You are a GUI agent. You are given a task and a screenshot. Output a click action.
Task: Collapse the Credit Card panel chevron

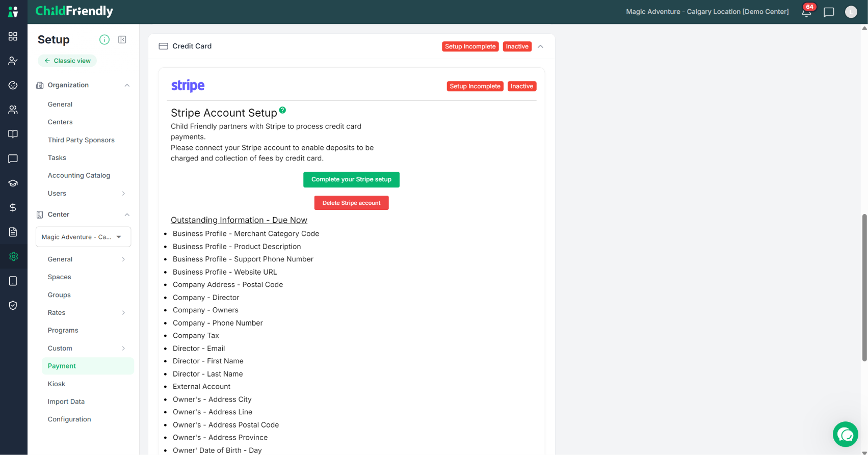click(540, 46)
